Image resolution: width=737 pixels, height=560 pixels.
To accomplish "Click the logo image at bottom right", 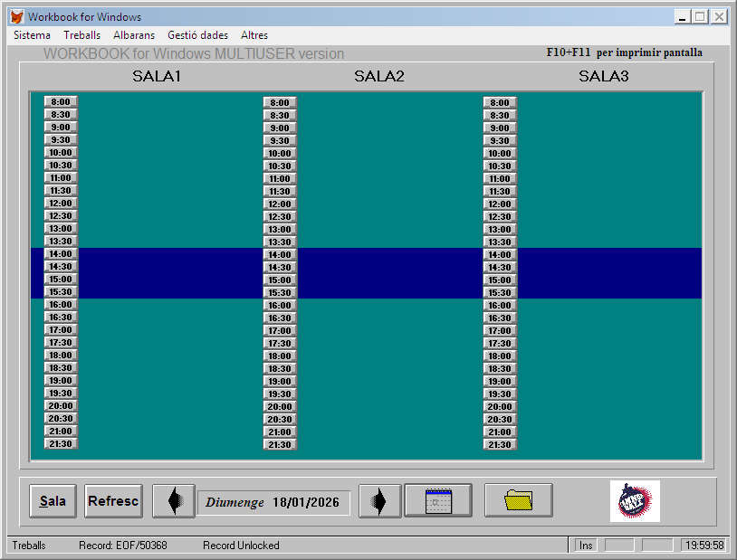I will click(x=635, y=501).
